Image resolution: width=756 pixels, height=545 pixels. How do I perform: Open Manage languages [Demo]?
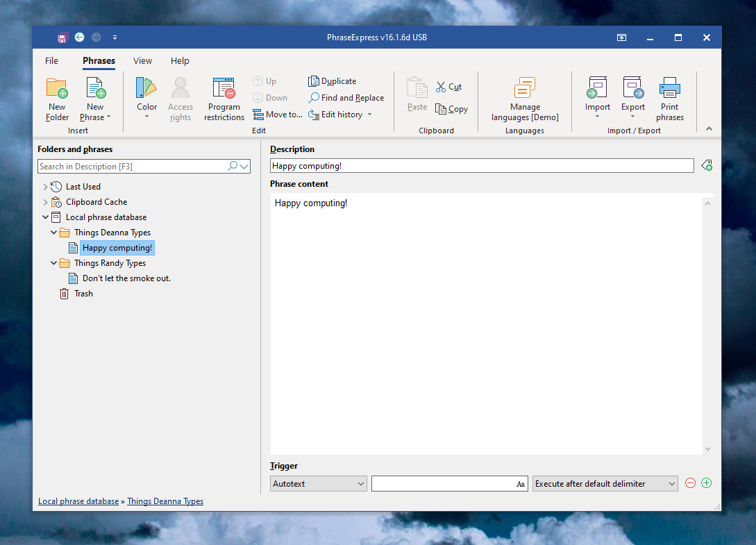coord(525,99)
